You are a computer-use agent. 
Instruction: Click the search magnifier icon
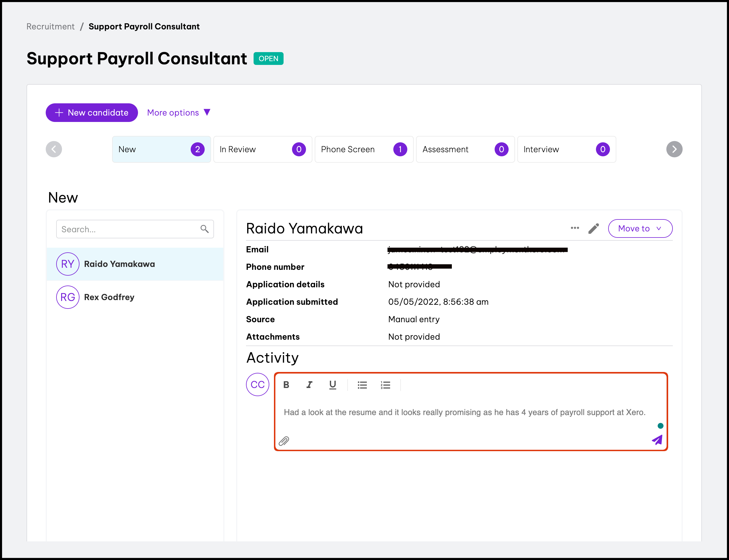pos(204,229)
